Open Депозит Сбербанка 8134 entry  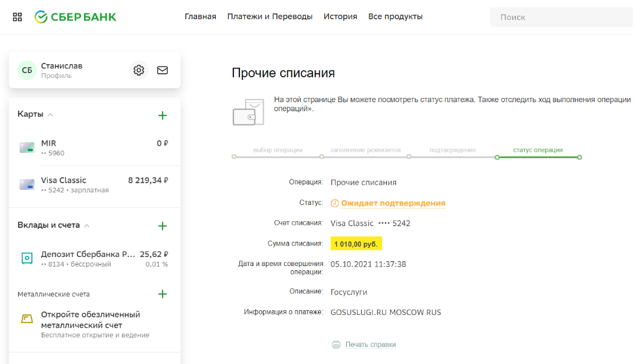[94, 259]
